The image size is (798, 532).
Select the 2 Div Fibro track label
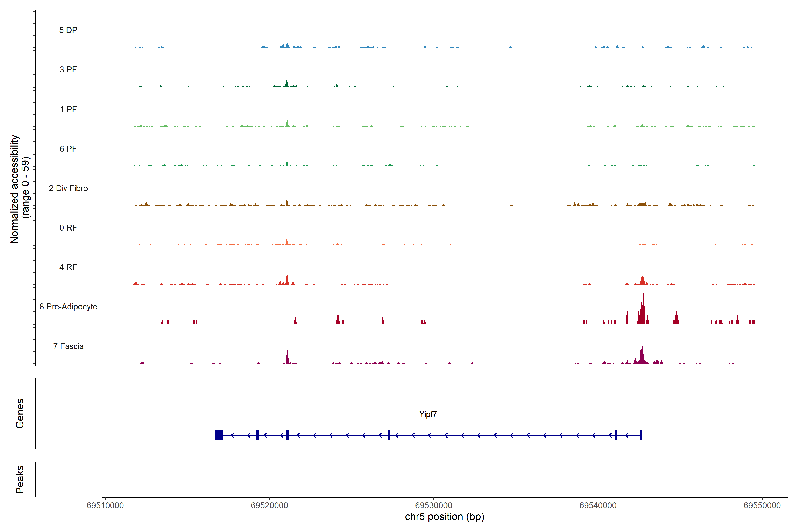[x=68, y=188]
